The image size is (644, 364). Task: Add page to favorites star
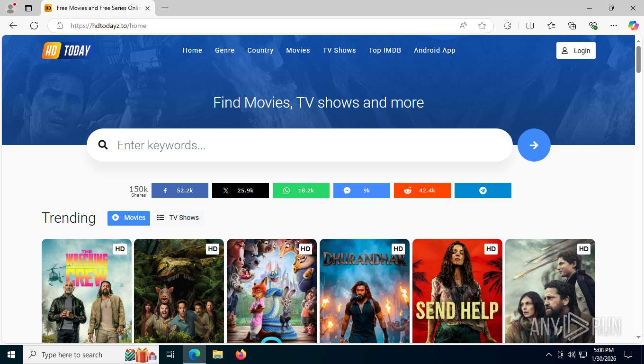click(x=482, y=26)
